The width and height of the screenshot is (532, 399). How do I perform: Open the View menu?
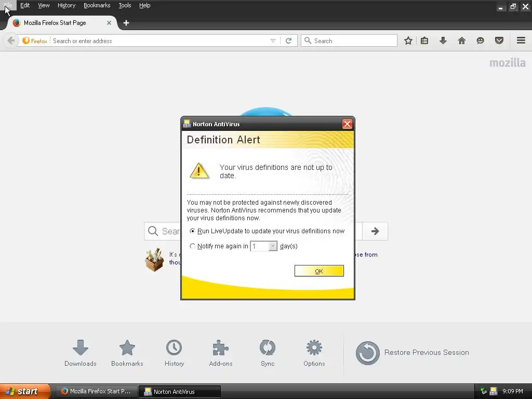[x=44, y=5]
